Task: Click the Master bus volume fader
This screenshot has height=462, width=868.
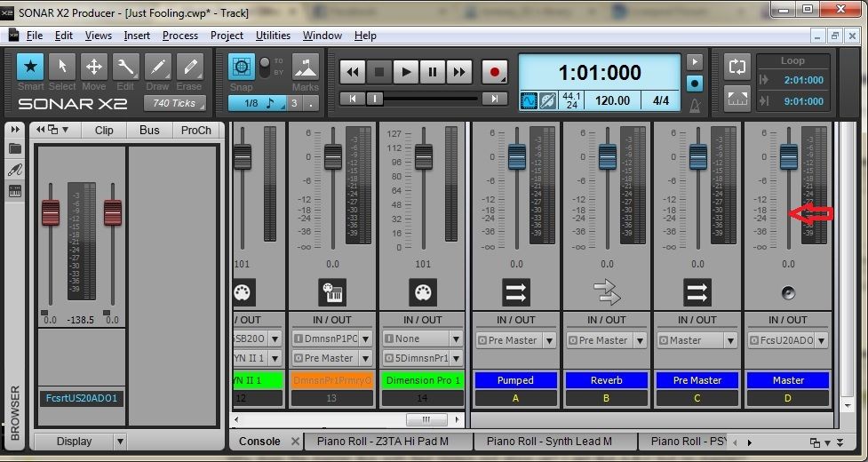Action: [x=788, y=156]
